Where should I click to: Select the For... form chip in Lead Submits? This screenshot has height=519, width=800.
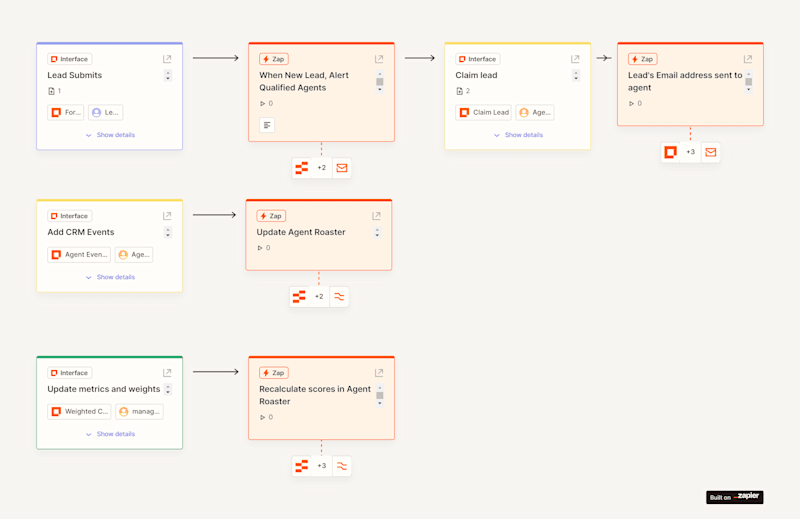click(66, 112)
